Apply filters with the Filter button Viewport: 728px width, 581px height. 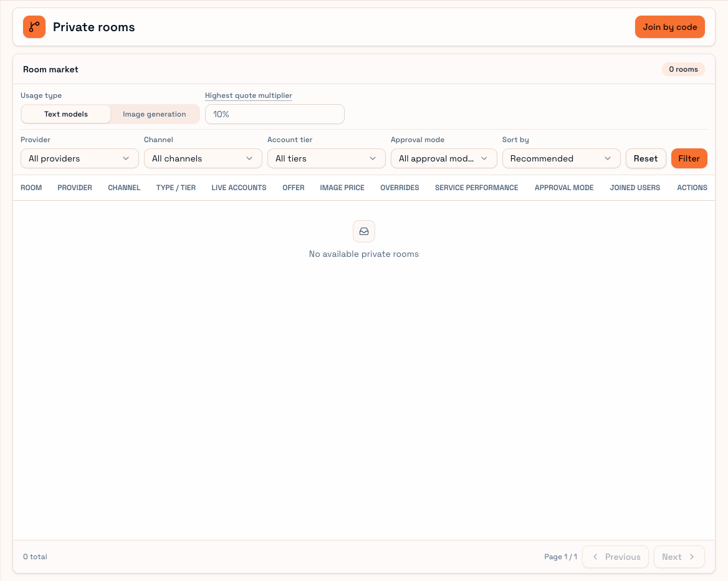click(x=689, y=158)
